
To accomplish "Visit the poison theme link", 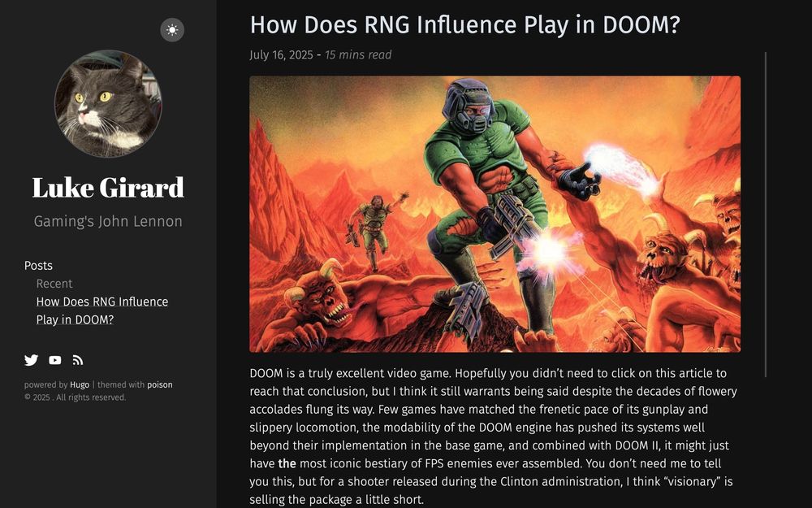I will 159,384.
